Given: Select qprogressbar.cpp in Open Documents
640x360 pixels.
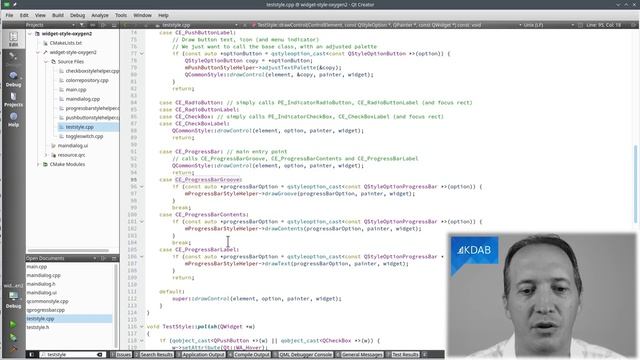Looking at the screenshot, I should tap(46, 310).
